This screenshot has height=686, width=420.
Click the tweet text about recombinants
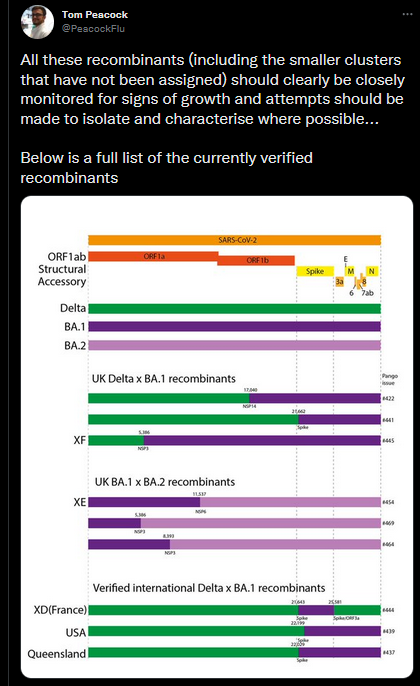(x=213, y=119)
